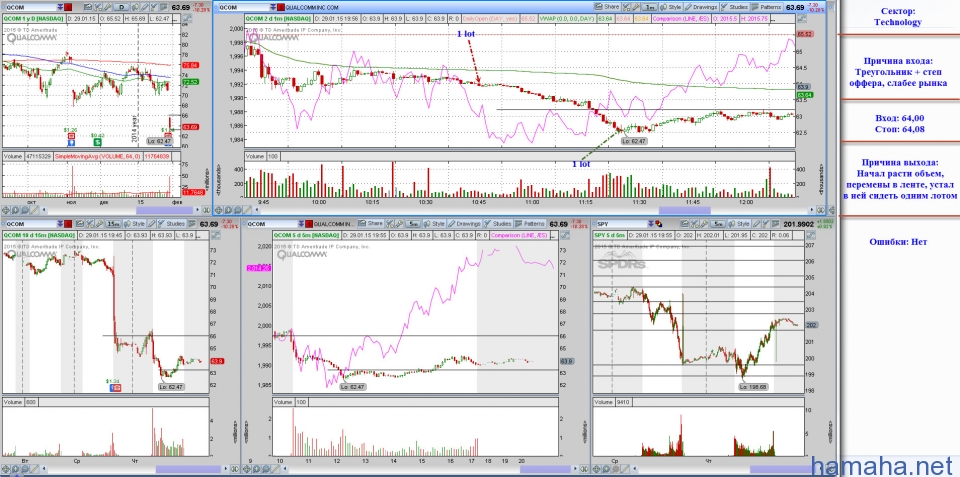Image resolution: width=960 pixels, height=477 pixels.
Task: Expand symbol dropdown arrow in SPY chart
Action: point(651,223)
